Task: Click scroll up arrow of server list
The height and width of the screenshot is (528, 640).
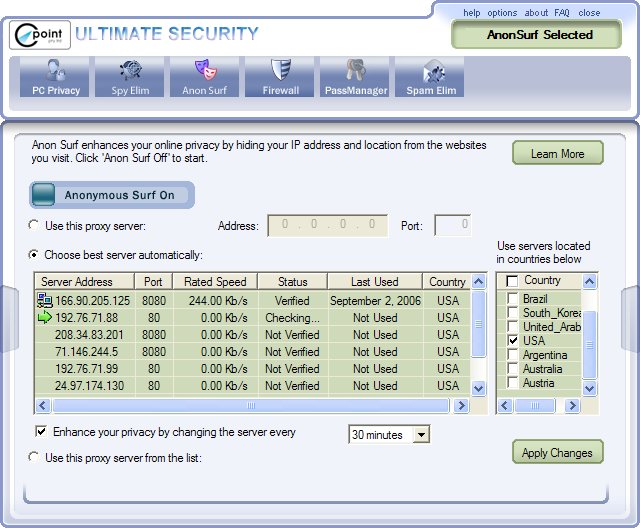Action: 478,282
